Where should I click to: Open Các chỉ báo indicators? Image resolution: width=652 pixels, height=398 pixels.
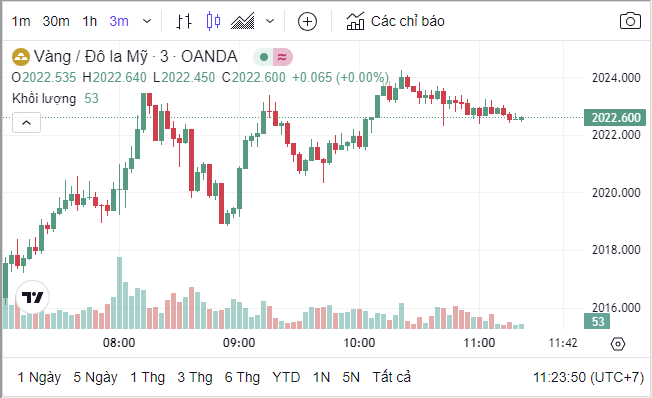[395, 21]
